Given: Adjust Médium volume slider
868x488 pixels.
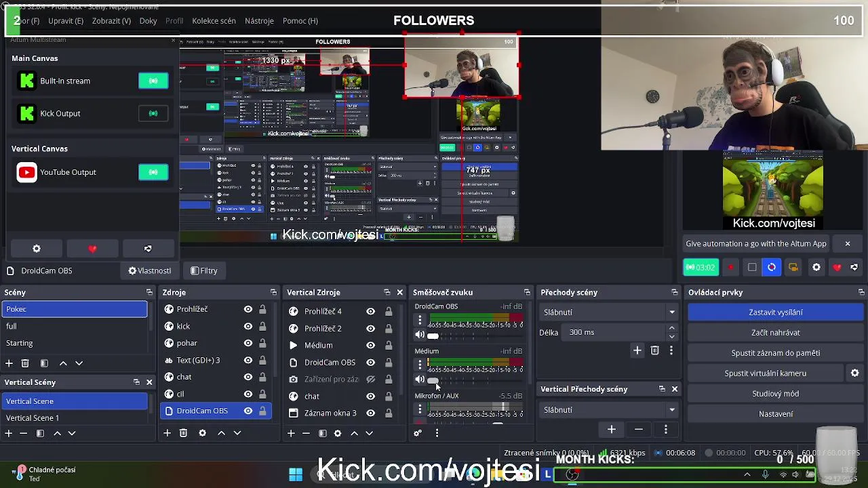Looking at the screenshot, I should click(433, 380).
